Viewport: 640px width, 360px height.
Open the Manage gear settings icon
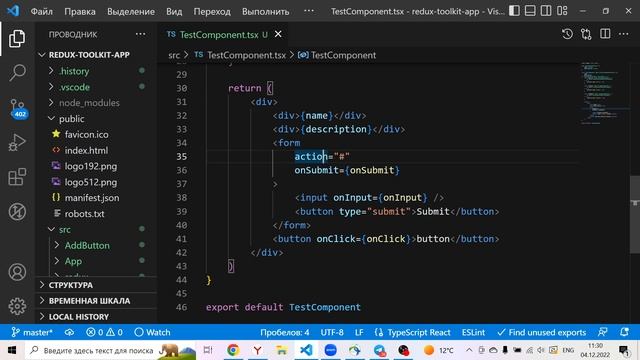tap(17, 306)
